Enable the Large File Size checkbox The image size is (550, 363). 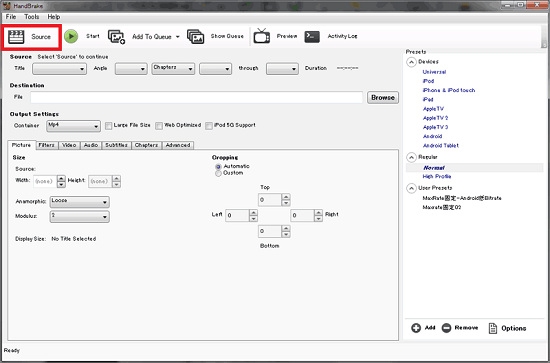[109, 126]
